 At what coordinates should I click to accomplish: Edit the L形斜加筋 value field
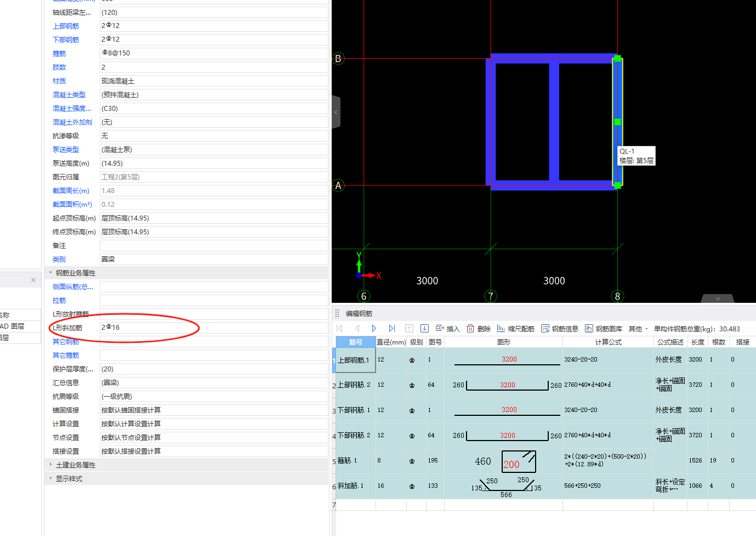214,328
